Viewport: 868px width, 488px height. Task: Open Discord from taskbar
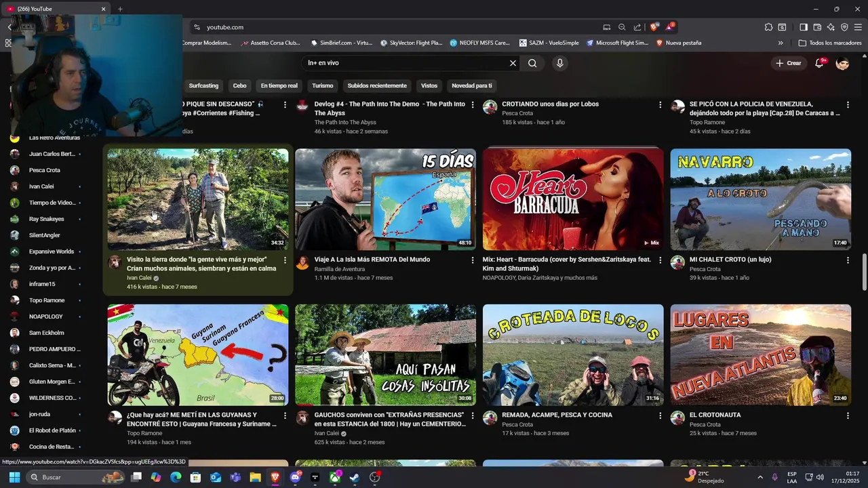point(295,477)
